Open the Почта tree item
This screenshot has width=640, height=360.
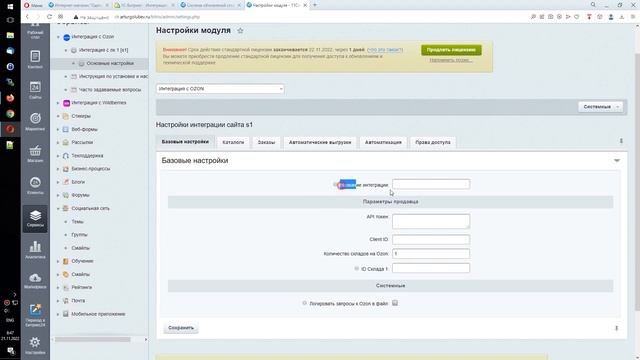[78, 301]
